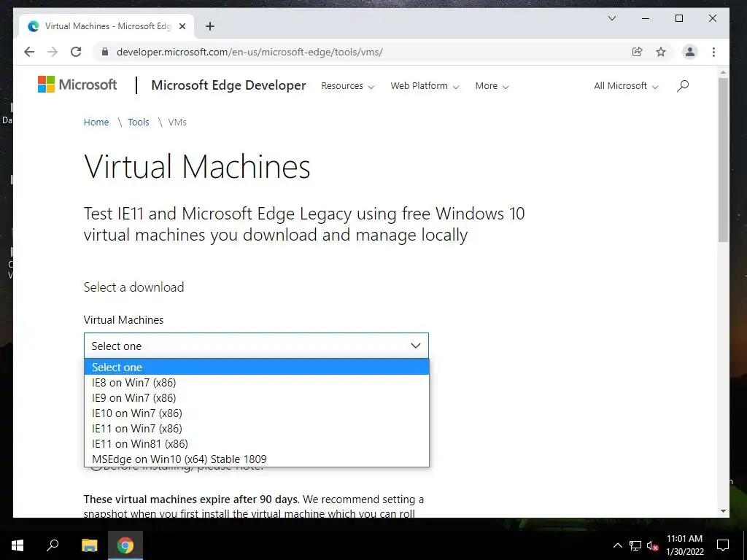Open the clock showing 11:01 AM

pyautogui.click(x=684, y=545)
